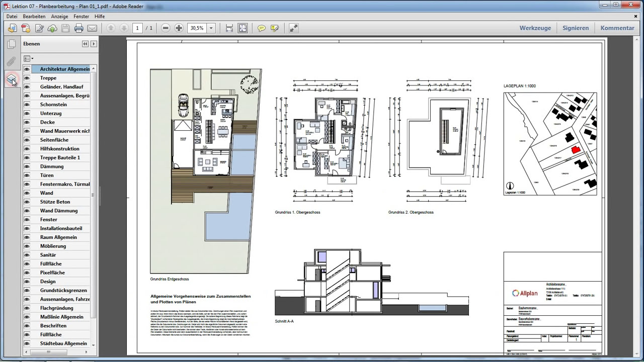
Task: Select the Treppe Bauteile 1 layer
Action: click(60, 157)
